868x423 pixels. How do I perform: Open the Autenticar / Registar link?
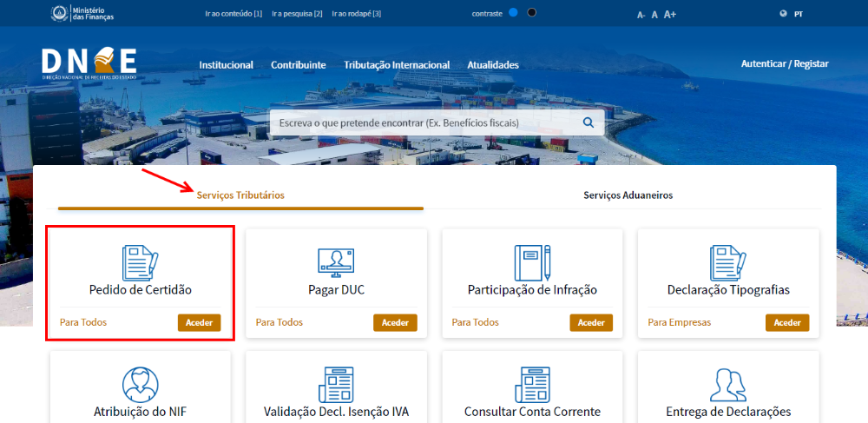tap(785, 63)
